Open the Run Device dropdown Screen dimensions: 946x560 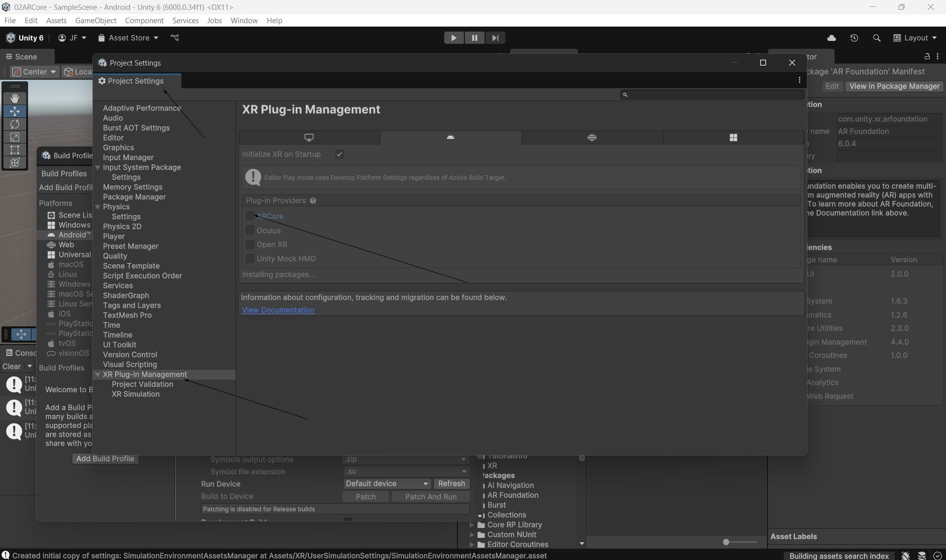pyautogui.click(x=386, y=484)
